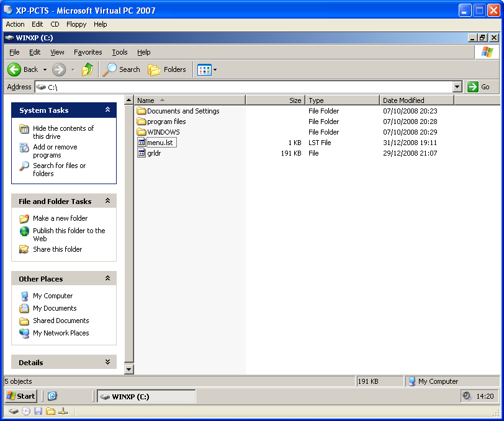Viewport: 504px width, 421px height.
Task: Click the green Back arrow icon
Action: (x=14, y=69)
